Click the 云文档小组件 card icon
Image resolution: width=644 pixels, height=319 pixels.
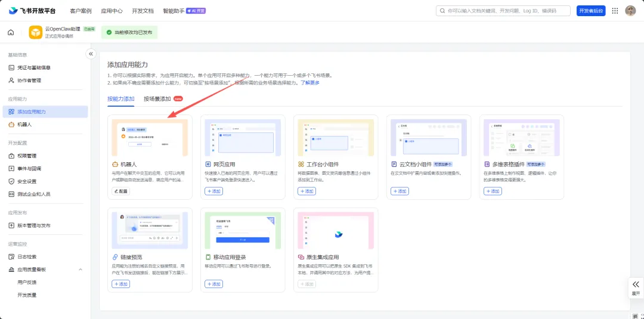point(394,164)
